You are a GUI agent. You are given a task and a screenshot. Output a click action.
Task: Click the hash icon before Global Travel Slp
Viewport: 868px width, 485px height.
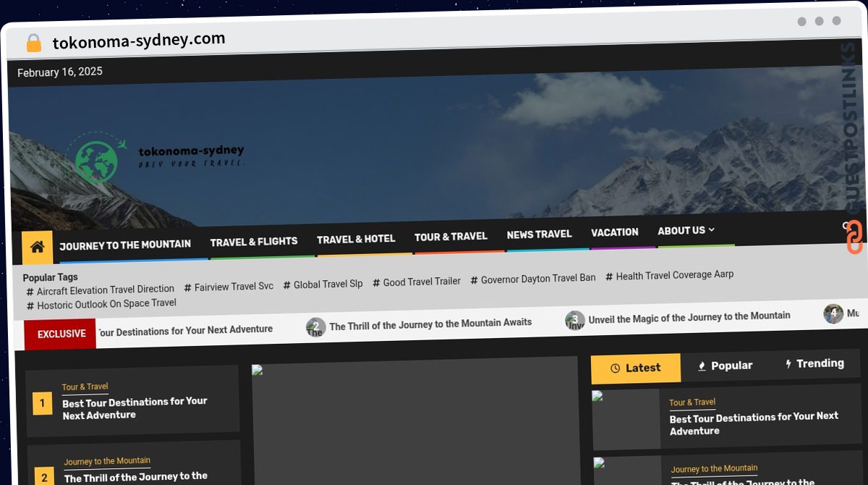click(287, 285)
